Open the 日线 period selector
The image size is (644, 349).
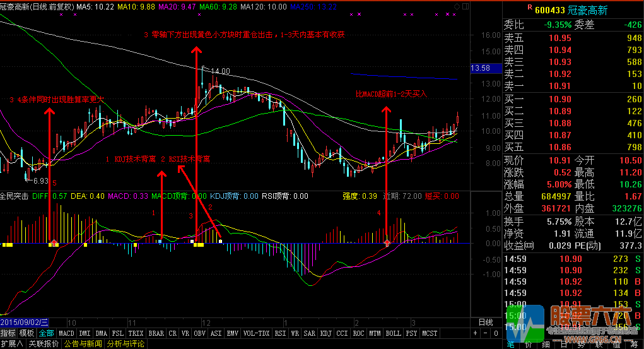click(x=486, y=322)
